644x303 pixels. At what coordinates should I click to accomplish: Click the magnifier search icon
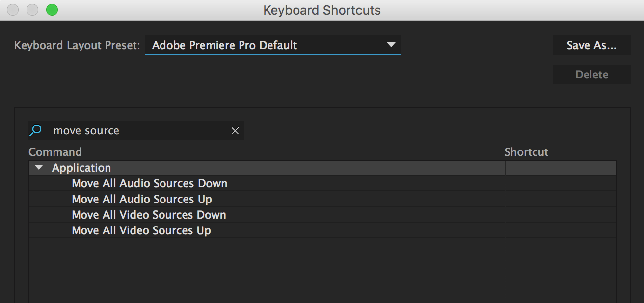point(35,131)
